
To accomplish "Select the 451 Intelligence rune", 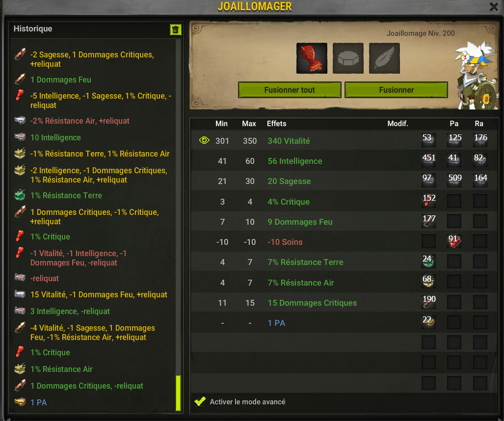I will click(428, 160).
